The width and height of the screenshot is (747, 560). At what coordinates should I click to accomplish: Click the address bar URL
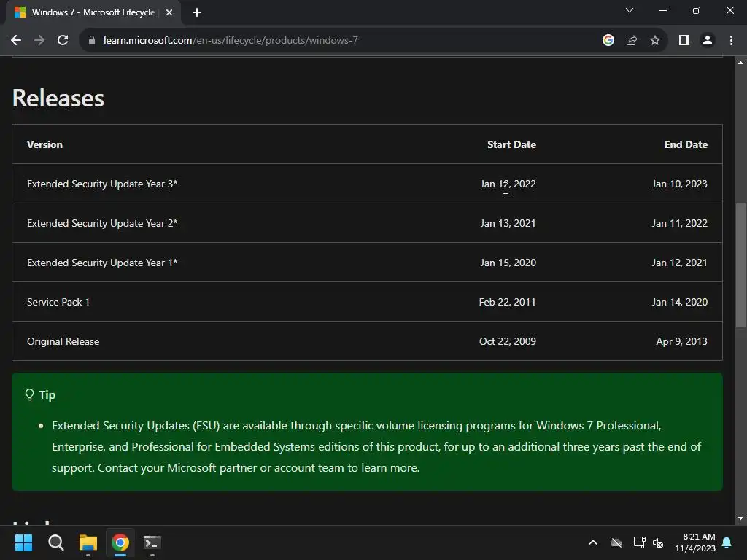(x=231, y=41)
